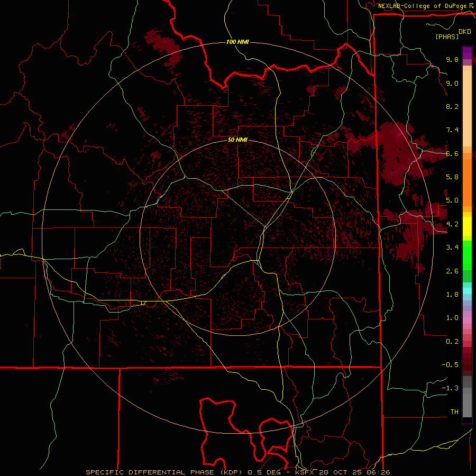
Task: Click the 4.2 scale value
Action: 452,224
